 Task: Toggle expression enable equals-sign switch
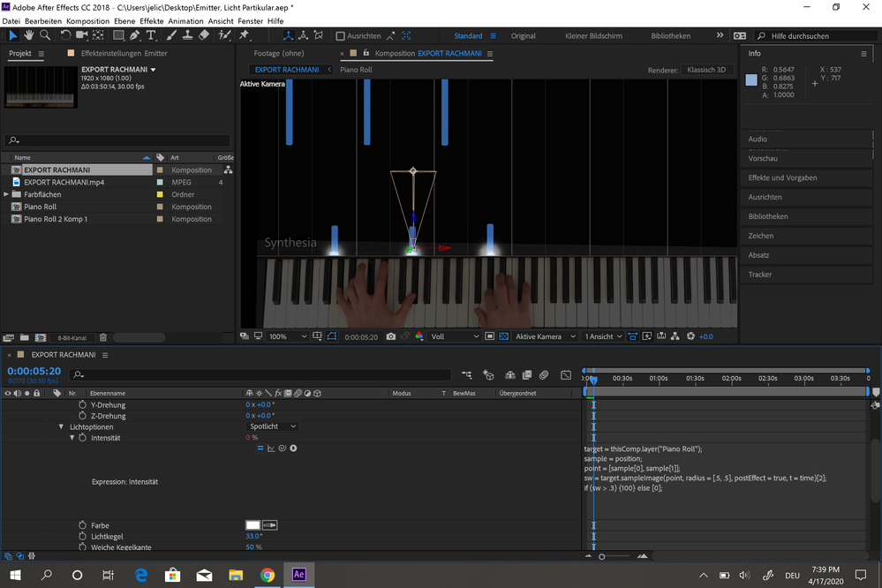(260, 449)
